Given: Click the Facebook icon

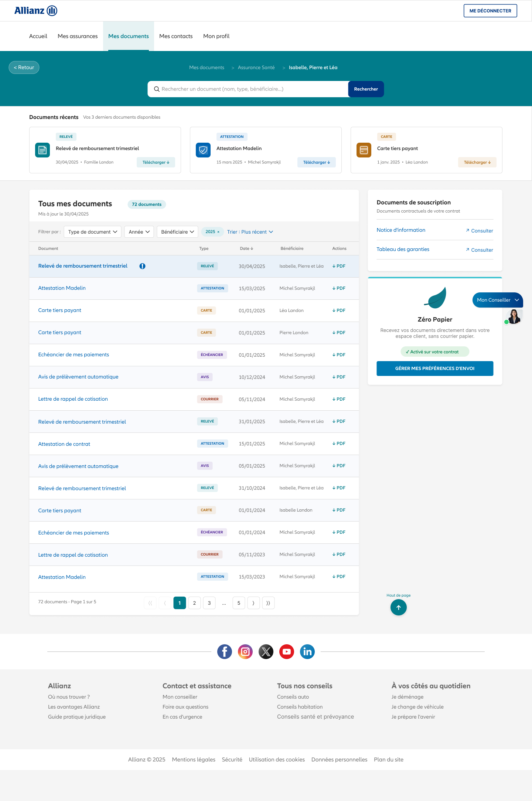Looking at the screenshot, I should coord(225,652).
